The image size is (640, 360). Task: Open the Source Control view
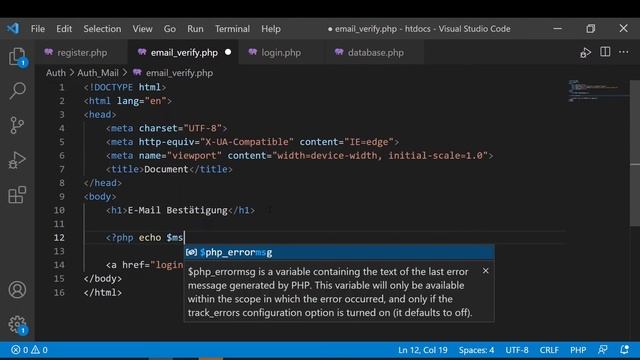point(17,125)
